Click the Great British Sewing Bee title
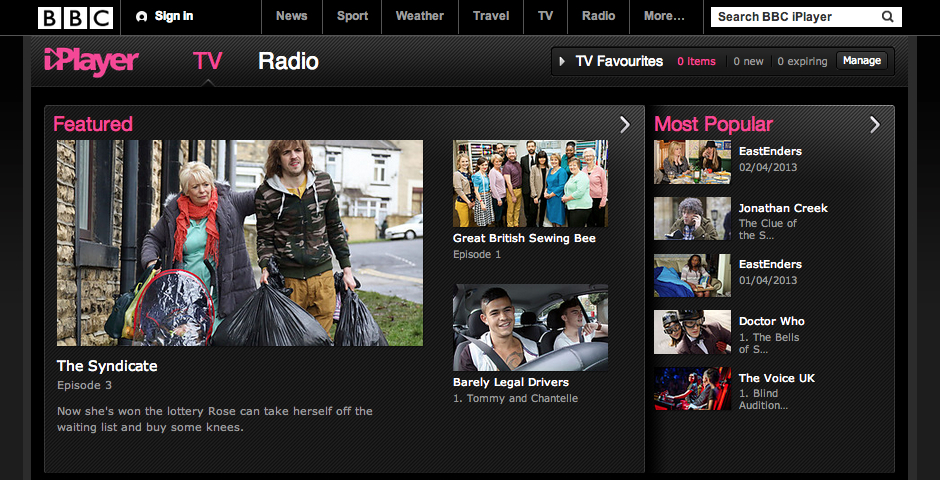The width and height of the screenshot is (940, 480). point(525,238)
